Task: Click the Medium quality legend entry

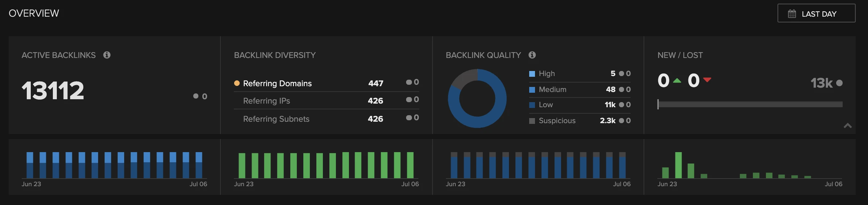Action: [552, 89]
